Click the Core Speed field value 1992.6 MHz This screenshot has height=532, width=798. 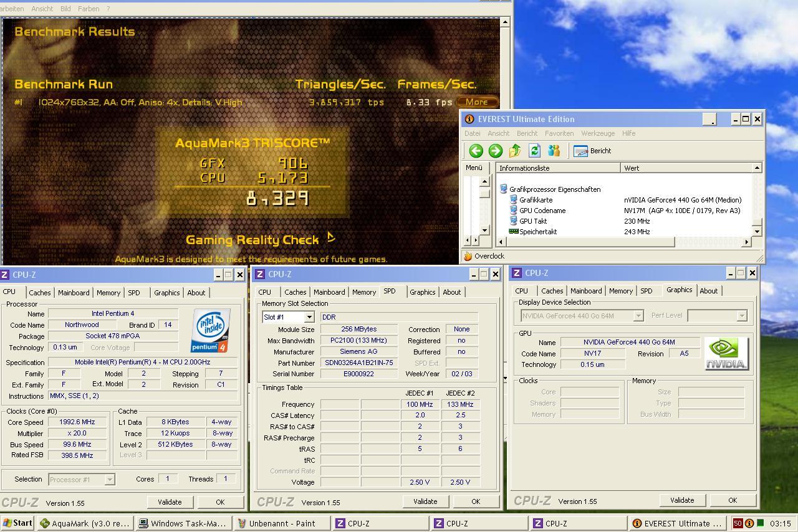coord(77,422)
